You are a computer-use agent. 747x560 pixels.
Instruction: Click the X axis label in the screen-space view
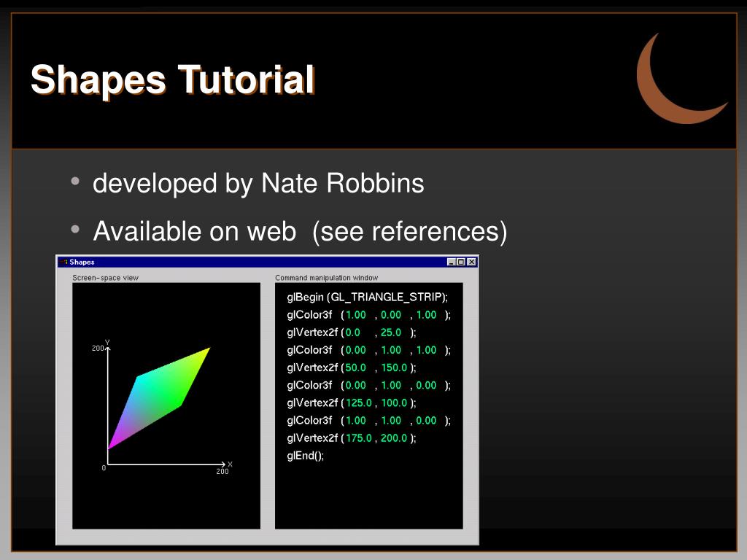tap(230, 464)
